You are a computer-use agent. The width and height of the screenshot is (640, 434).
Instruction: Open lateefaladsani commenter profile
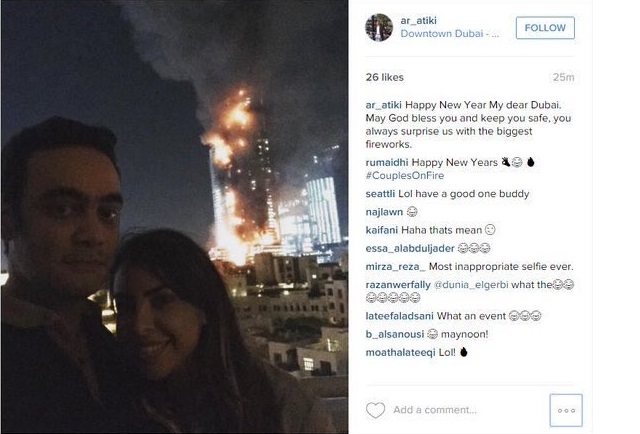[x=399, y=316]
